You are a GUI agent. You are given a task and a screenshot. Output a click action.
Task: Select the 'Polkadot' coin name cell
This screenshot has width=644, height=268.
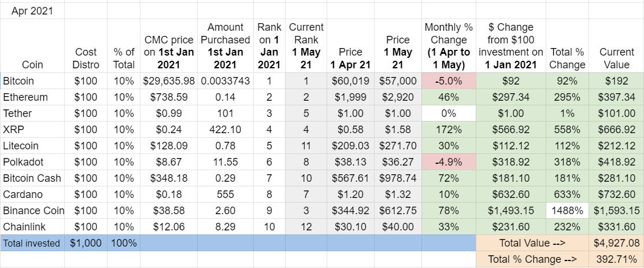click(32, 162)
